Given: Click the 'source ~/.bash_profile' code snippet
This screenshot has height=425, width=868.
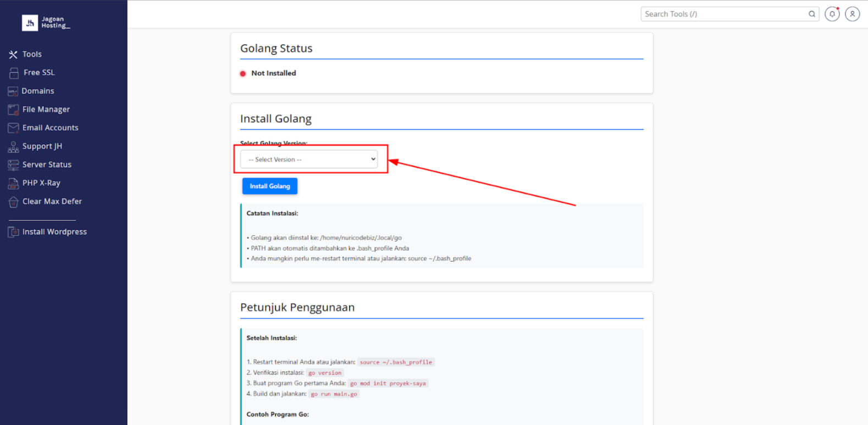Looking at the screenshot, I should (396, 362).
